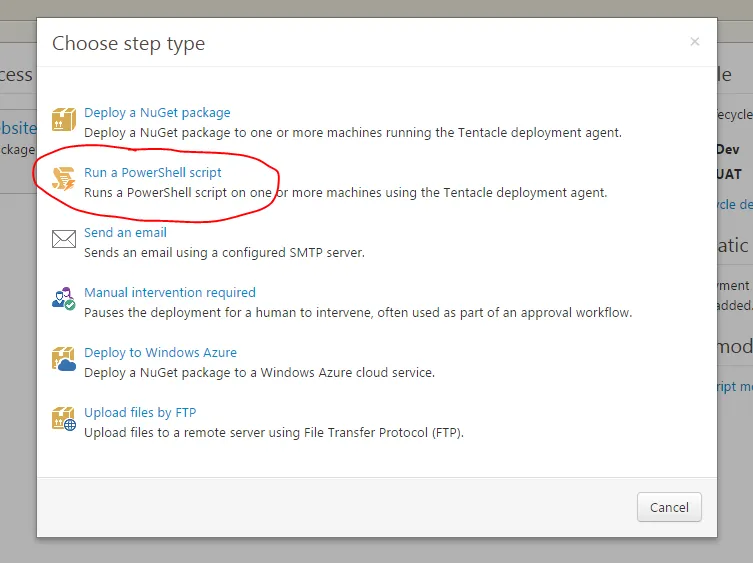This screenshot has height=563, width=753.
Task: Pick 'Manual intervention required' step type
Action: coord(170,293)
